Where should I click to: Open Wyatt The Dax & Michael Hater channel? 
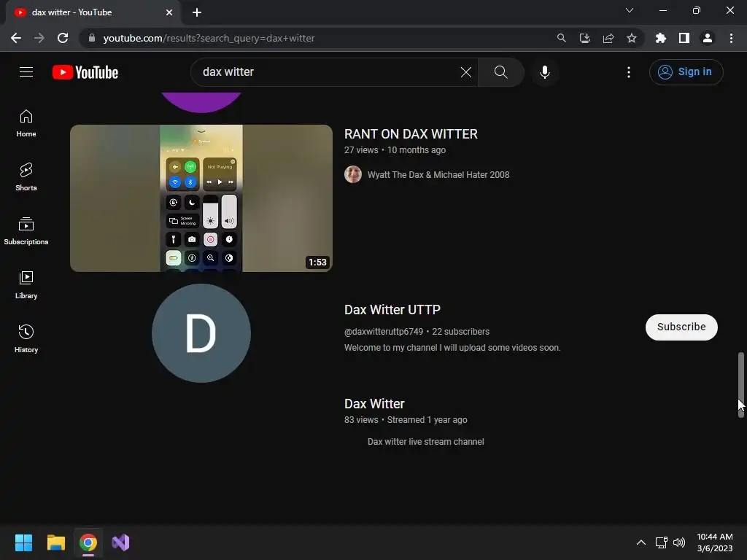(x=438, y=175)
